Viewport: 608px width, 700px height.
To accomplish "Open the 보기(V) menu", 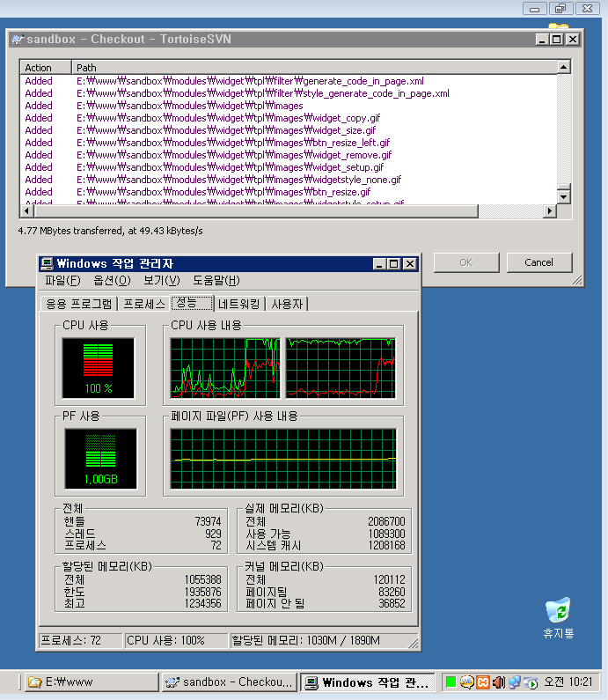I will point(162,280).
